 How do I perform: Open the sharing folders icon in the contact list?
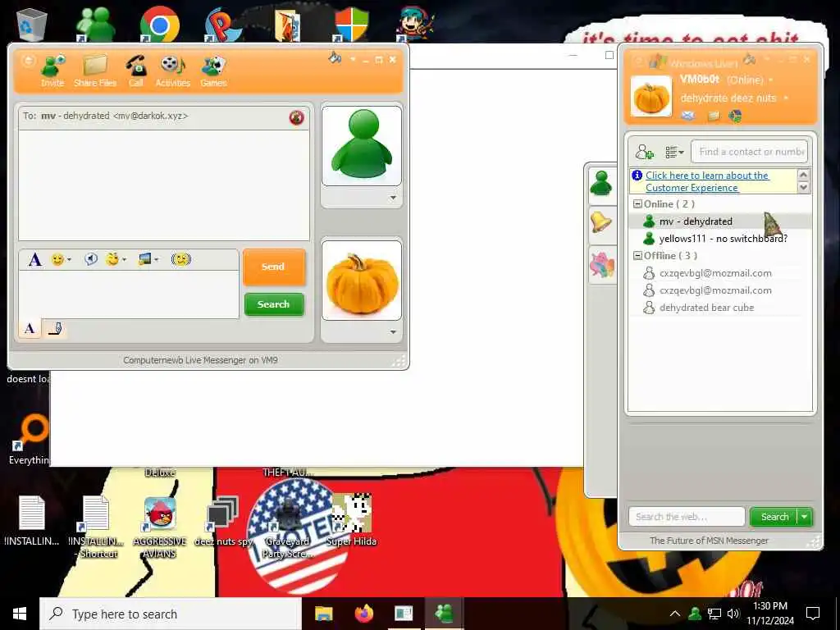(714, 116)
